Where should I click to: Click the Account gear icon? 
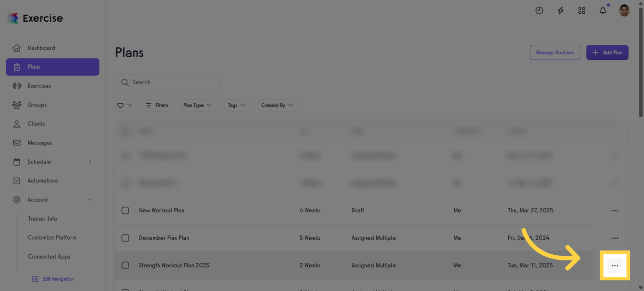point(17,200)
